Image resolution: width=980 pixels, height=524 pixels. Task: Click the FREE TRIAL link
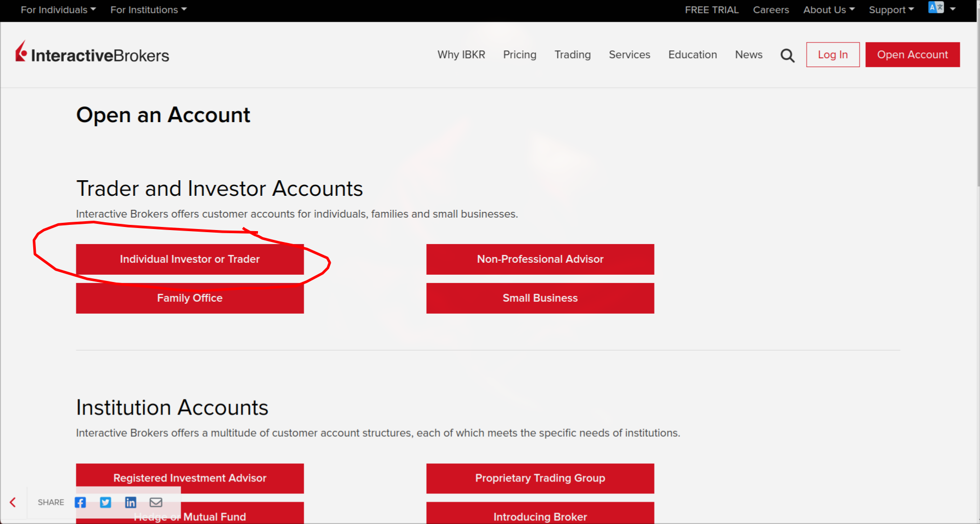(712, 10)
